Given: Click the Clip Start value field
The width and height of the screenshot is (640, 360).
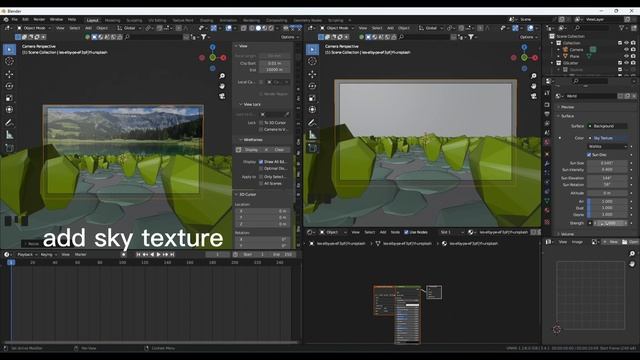Looking at the screenshot, I should pyautogui.click(x=275, y=64).
